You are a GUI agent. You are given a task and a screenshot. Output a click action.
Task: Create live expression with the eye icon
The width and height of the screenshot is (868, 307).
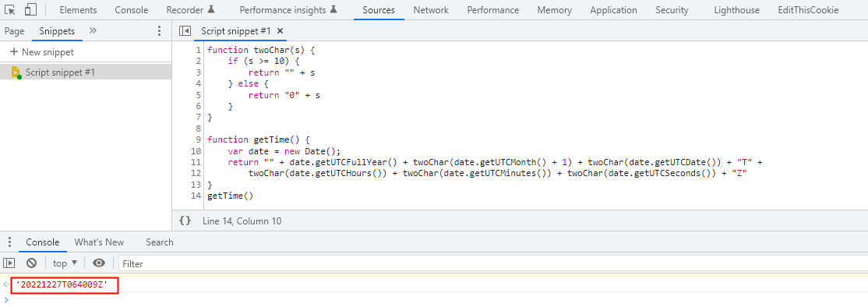(99, 263)
